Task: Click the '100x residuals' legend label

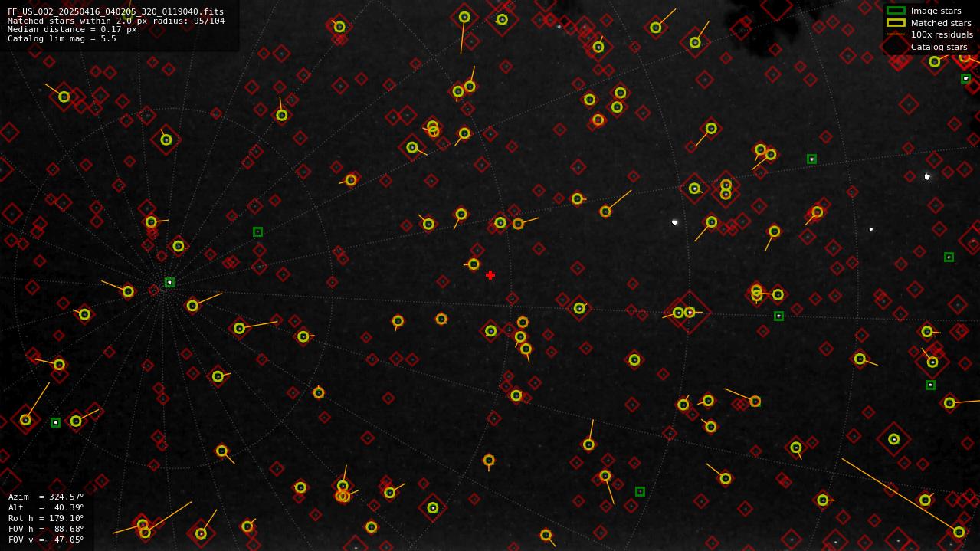Action: click(x=942, y=34)
